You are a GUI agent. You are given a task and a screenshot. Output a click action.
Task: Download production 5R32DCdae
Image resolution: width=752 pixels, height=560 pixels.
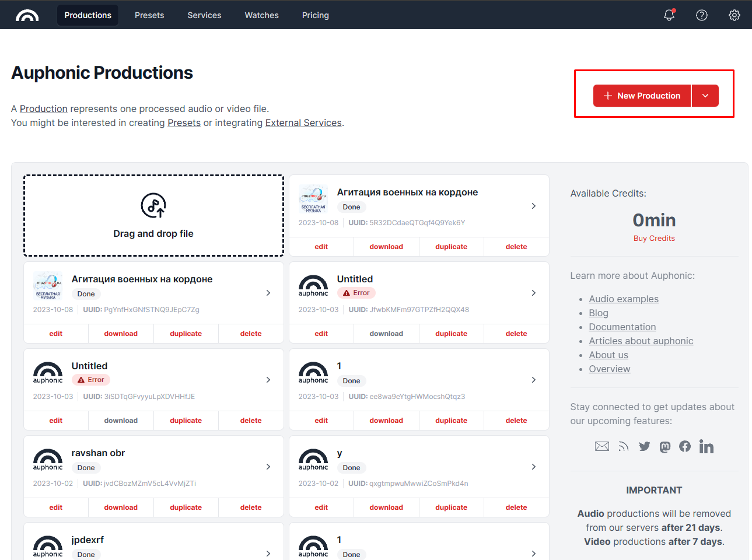386,247
